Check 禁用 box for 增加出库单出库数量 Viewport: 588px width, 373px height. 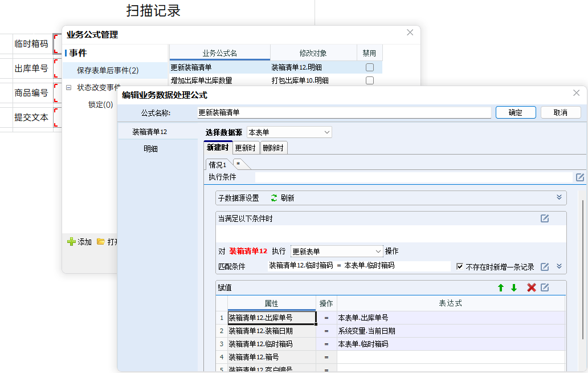point(370,80)
